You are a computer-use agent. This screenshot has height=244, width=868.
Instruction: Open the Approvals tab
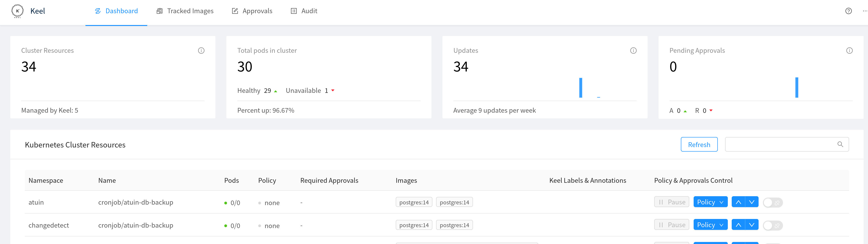252,11
